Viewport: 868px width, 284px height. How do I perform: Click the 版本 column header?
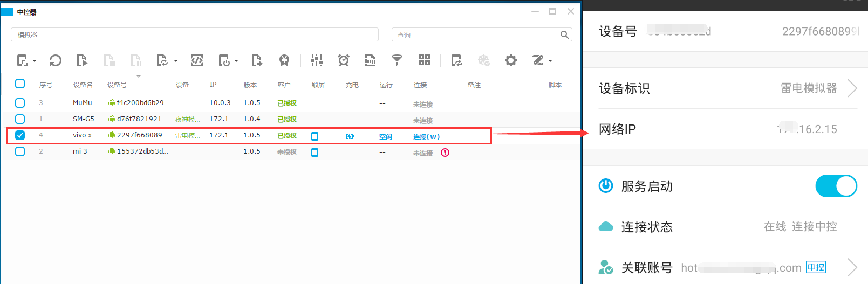click(250, 85)
